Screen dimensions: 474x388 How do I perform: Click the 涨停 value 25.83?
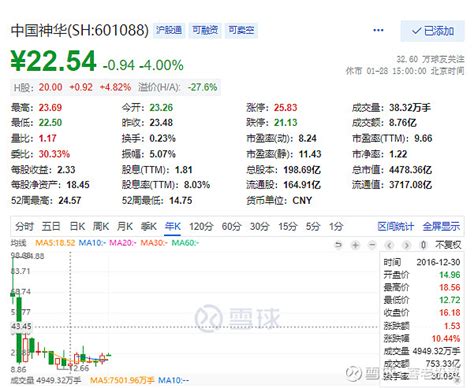285,108
